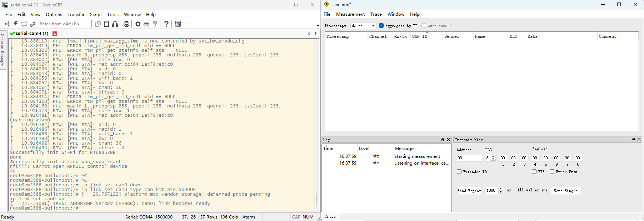Screen dimensions: 644x221
Task: Open the SecureCRT File menu
Action: tap(9, 14)
